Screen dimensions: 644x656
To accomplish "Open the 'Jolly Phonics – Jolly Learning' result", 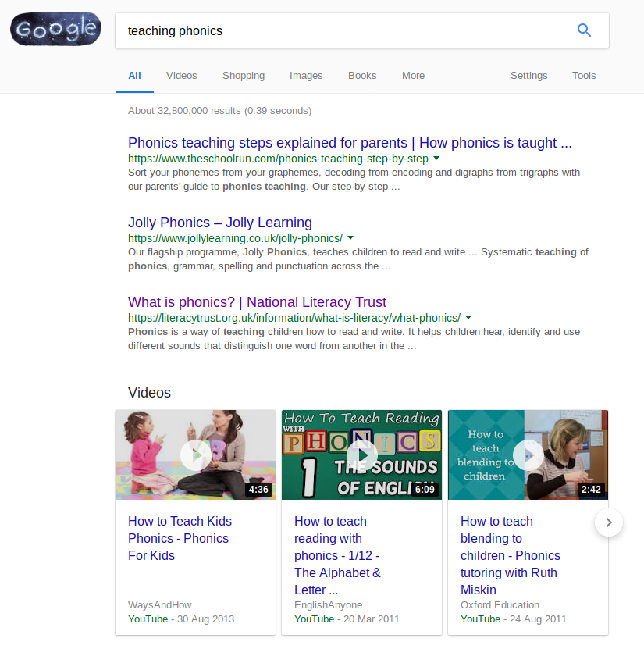I will 220,223.
